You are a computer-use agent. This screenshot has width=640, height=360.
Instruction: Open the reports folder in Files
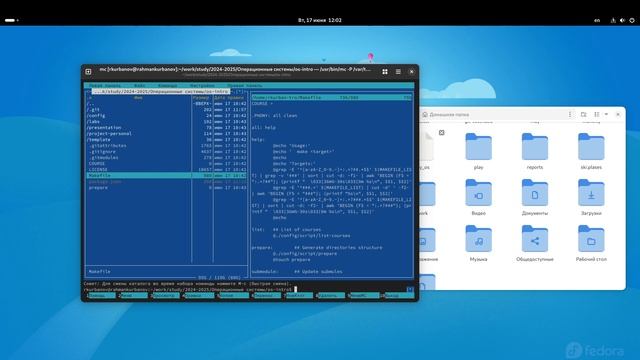coord(535,151)
